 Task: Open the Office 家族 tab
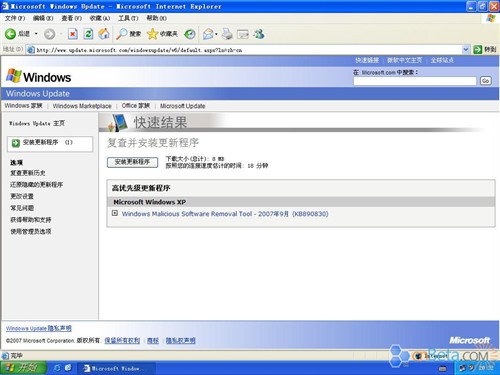136,106
